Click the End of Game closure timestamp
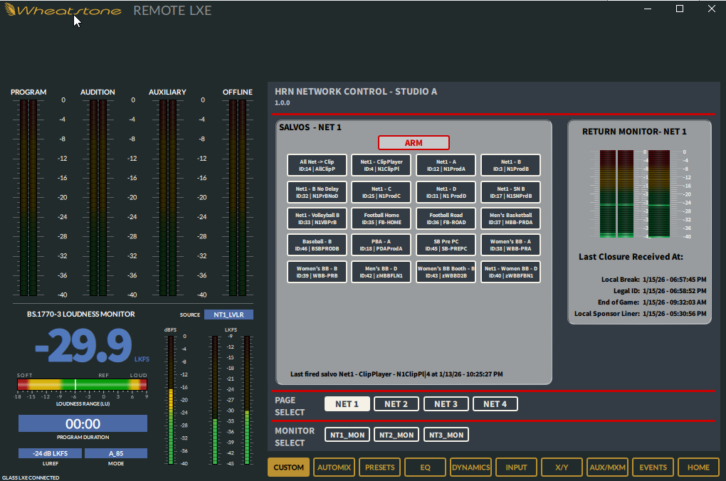Image resolution: width=726 pixels, height=481 pixels. click(x=674, y=302)
